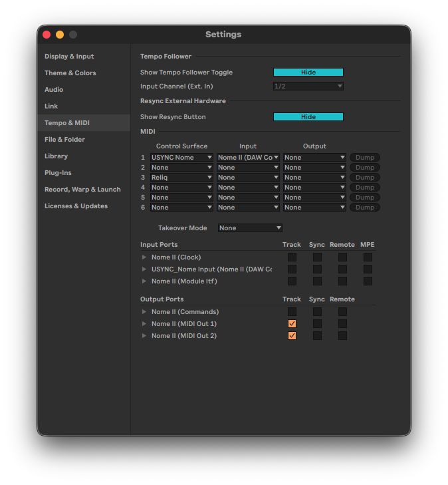The width and height of the screenshot is (448, 485).
Task: Expand the Nome II (MIDI Out 2) port
Action: [x=144, y=336]
